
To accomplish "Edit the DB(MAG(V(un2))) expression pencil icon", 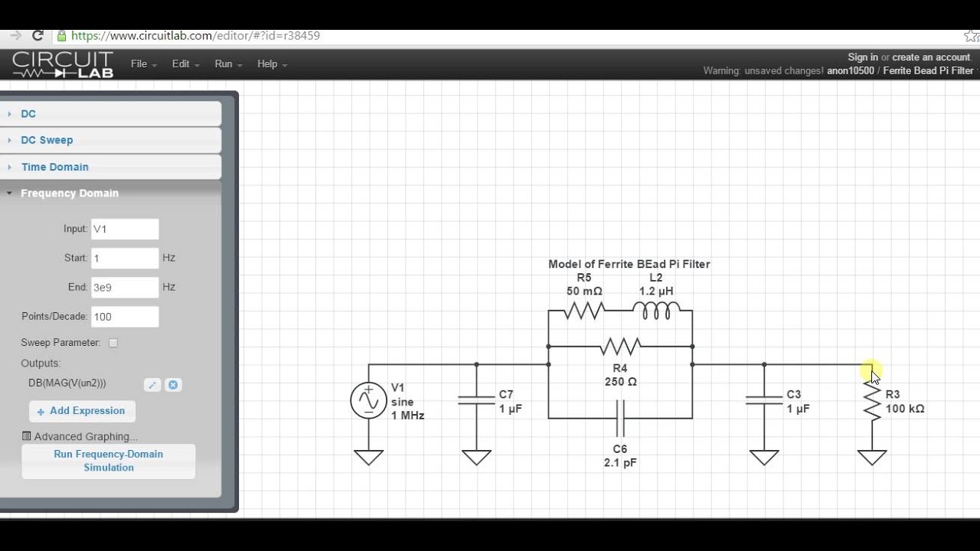I will click(x=152, y=385).
